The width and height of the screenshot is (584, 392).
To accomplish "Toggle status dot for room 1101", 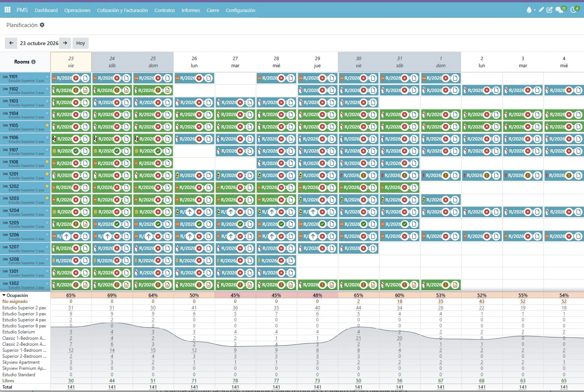I will tap(47, 77).
